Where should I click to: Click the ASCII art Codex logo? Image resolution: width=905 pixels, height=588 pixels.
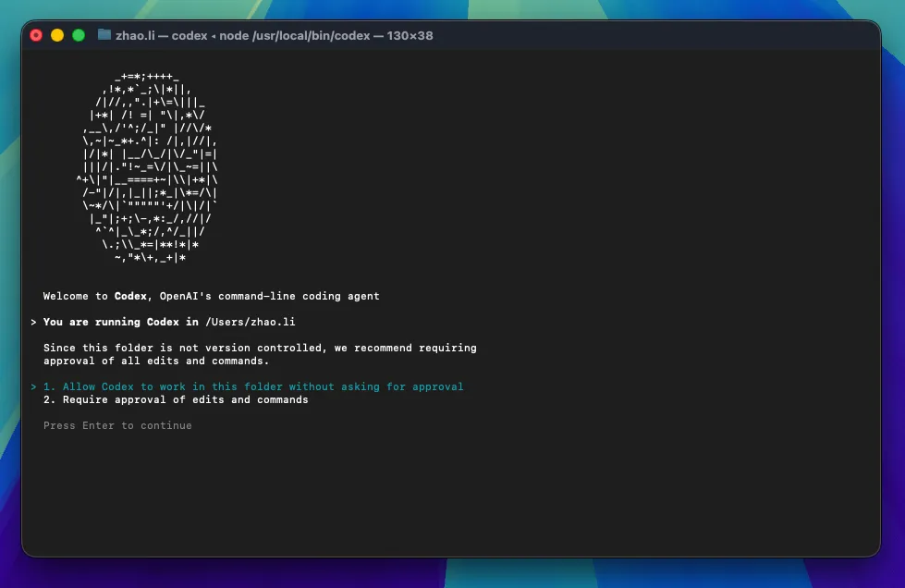click(148, 166)
